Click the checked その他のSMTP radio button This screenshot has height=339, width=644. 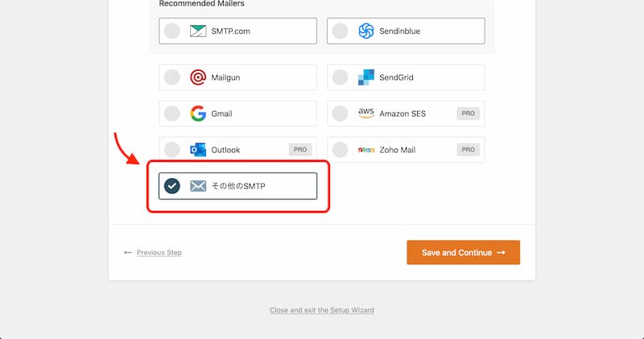(x=171, y=186)
